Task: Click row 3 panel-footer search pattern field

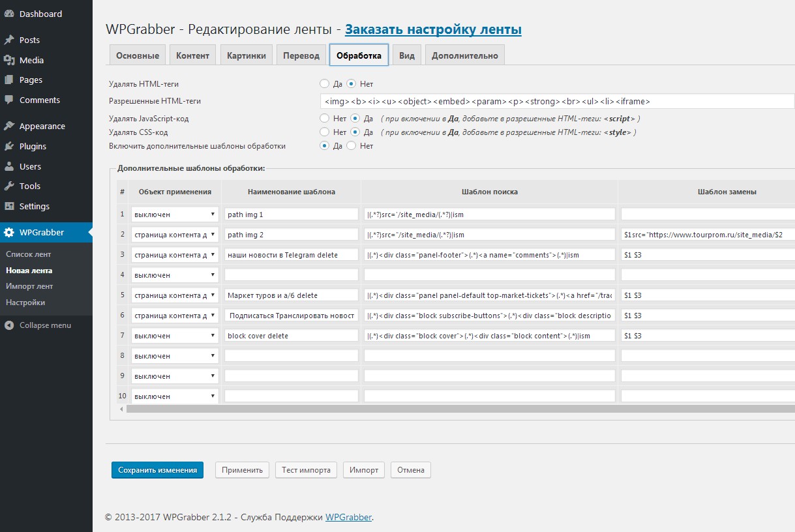Action: [489, 255]
